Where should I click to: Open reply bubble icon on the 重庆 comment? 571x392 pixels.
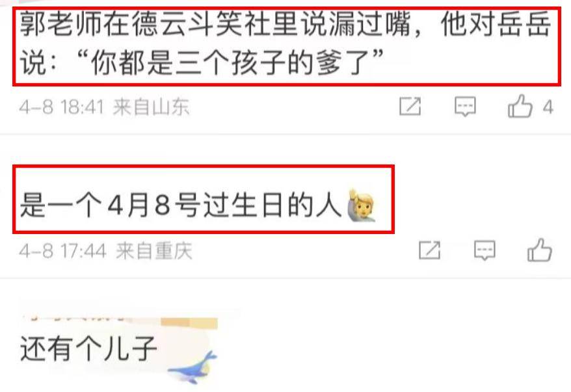485,250
